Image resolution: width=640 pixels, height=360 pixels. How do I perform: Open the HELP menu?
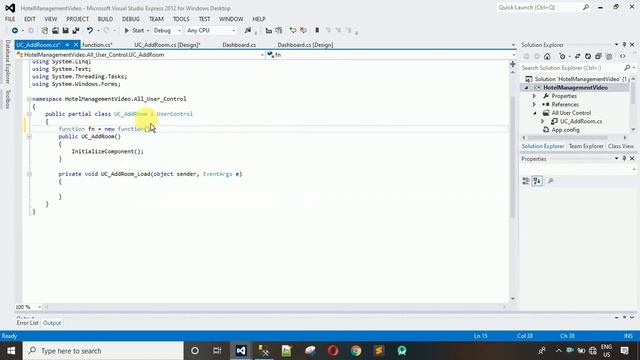point(259,19)
